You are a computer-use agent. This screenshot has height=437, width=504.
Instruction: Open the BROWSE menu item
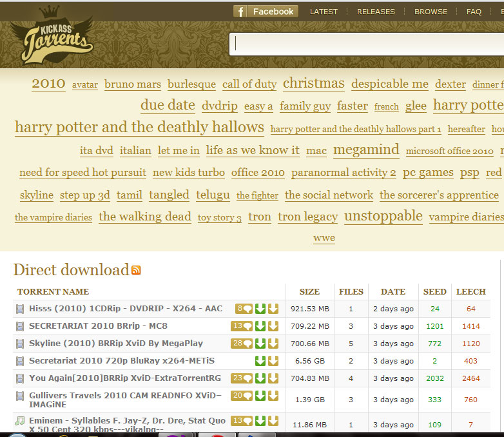[431, 12]
